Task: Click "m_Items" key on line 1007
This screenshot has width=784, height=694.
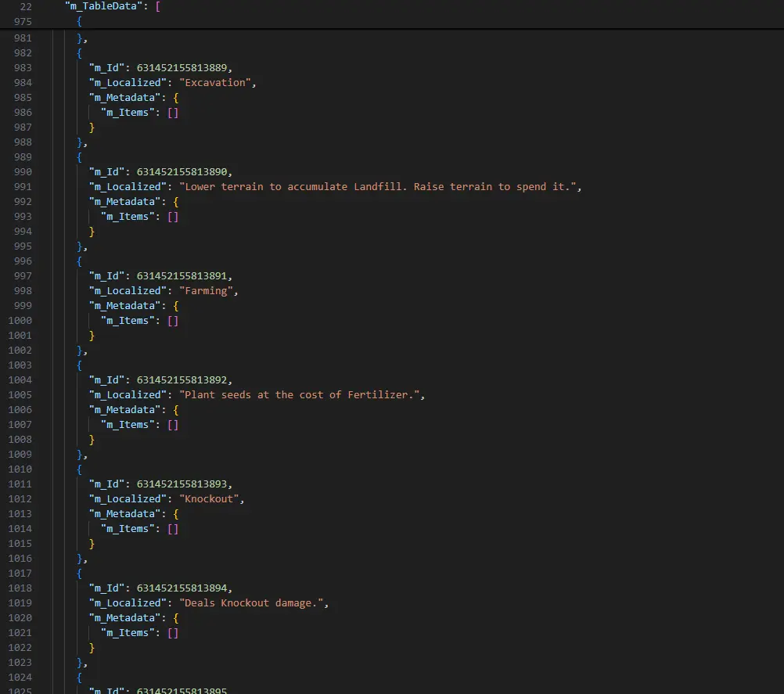Action: tap(128, 425)
